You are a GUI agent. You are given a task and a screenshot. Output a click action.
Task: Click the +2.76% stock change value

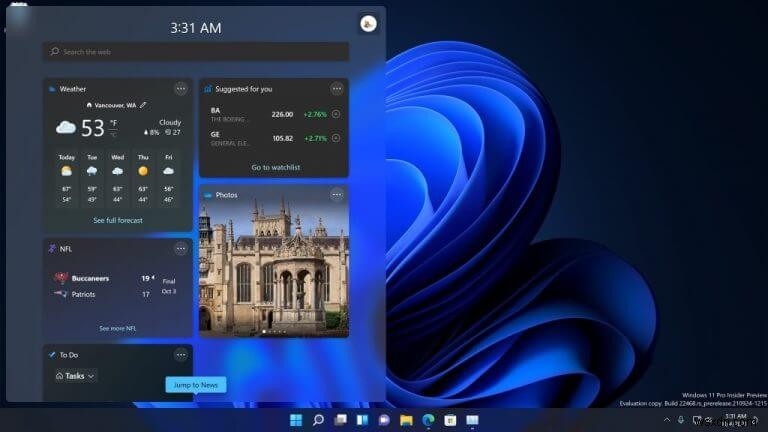(315, 114)
